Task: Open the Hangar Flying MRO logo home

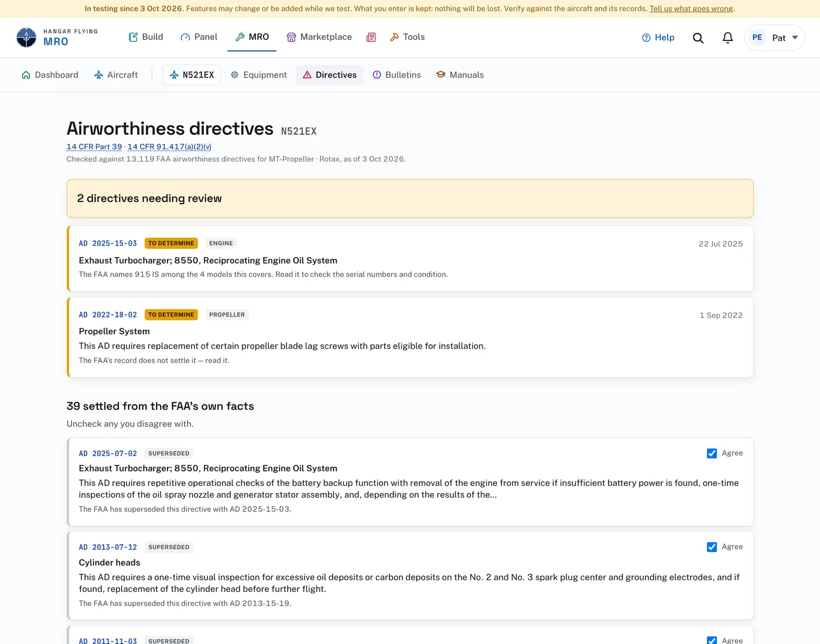Action: (x=57, y=37)
